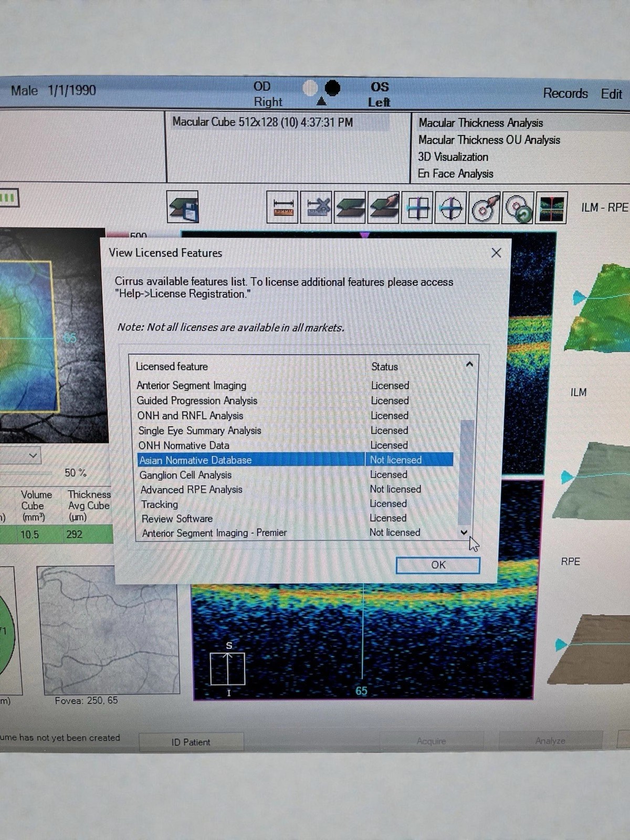
Task: Select the ruler measurement tool
Action: (x=282, y=208)
